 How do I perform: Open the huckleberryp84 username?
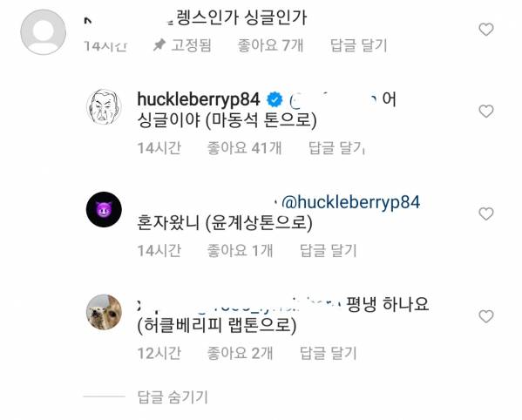point(199,99)
